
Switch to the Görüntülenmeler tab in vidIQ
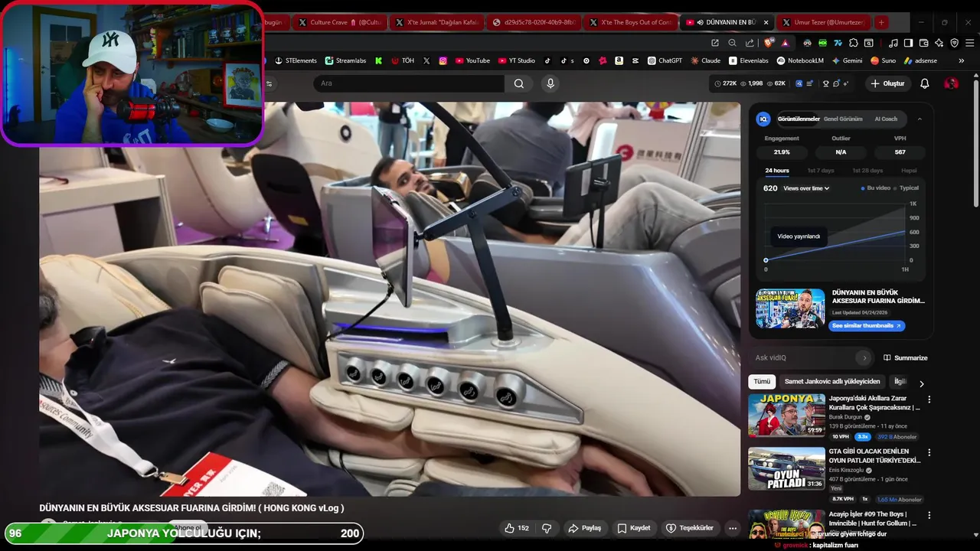pos(798,119)
